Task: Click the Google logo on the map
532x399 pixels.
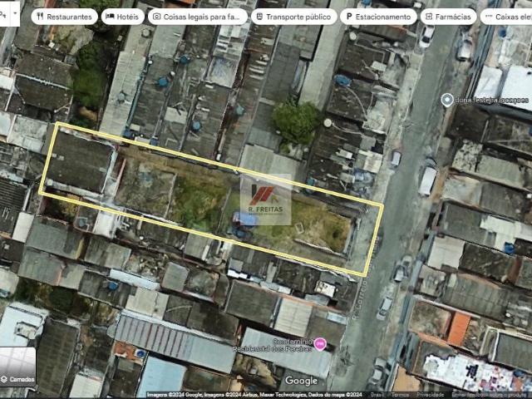Action: click(301, 381)
